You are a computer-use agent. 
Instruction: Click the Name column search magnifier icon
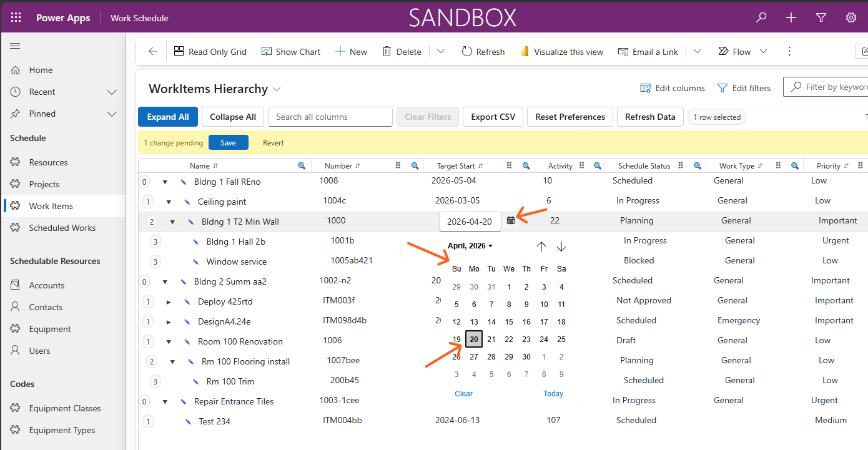(x=302, y=166)
